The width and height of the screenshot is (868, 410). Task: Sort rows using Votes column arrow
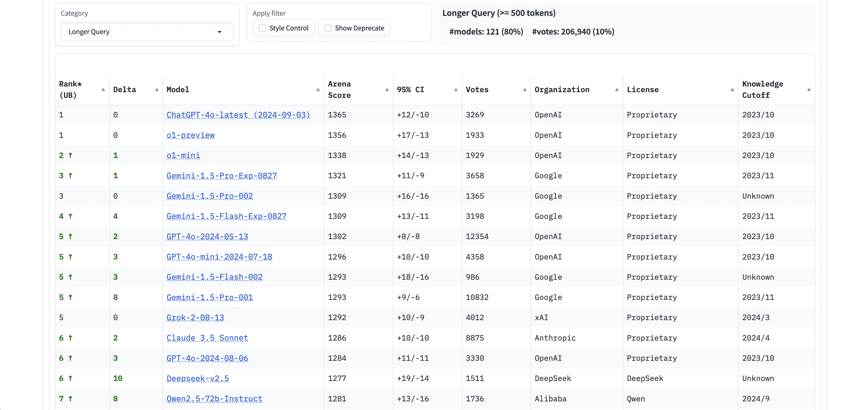(x=525, y=90)
